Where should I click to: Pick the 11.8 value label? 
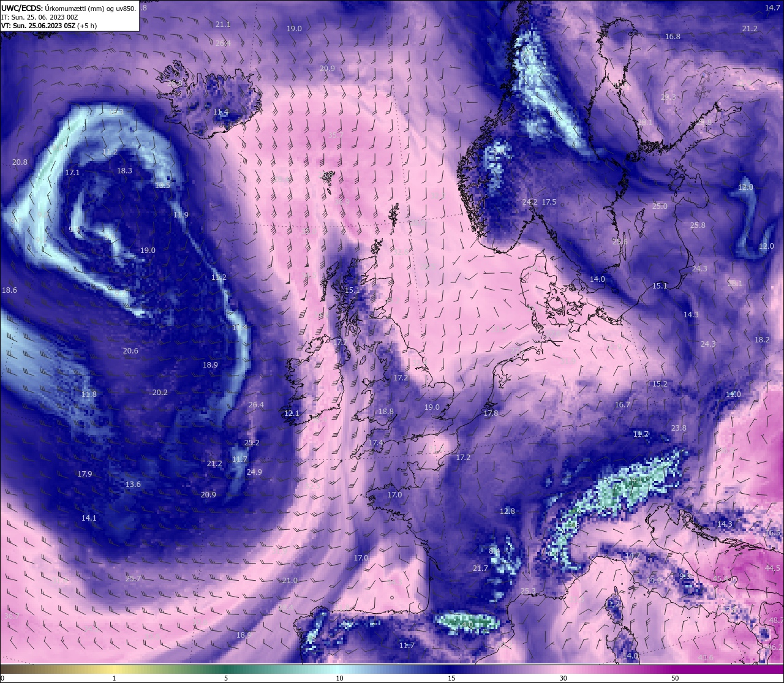pos(89,394)
